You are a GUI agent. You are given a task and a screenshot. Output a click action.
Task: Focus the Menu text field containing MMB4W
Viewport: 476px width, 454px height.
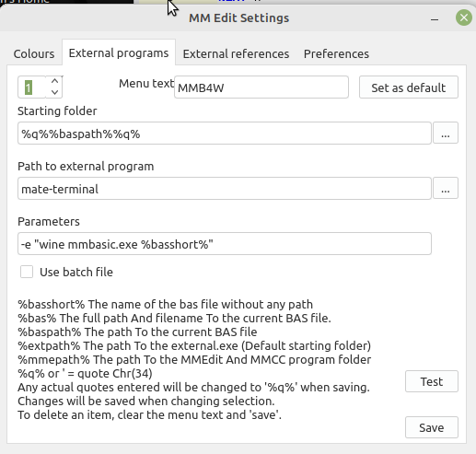pyautogui.click(x=261, y=87)
